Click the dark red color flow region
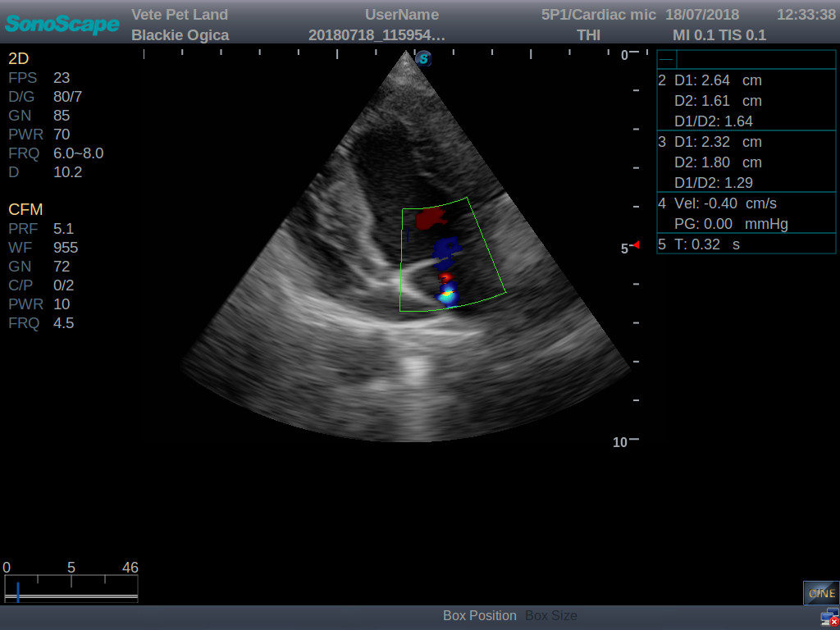Image resolution: width=840 pixels, height=630 pixels. click(429, 218)
